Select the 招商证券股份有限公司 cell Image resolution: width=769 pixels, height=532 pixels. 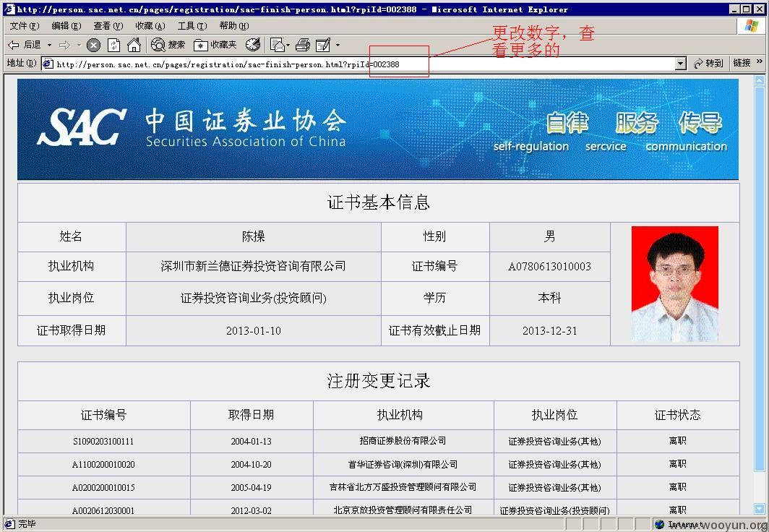pos(403,442)
